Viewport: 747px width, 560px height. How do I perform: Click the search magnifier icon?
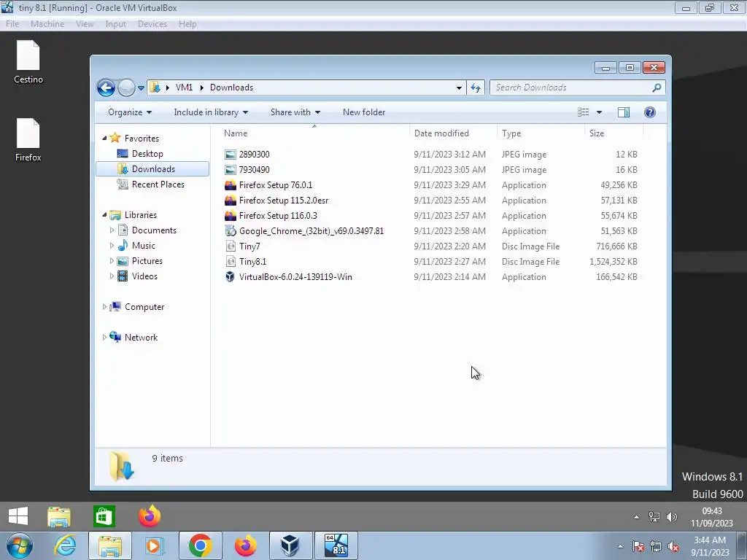click(657, 87)
